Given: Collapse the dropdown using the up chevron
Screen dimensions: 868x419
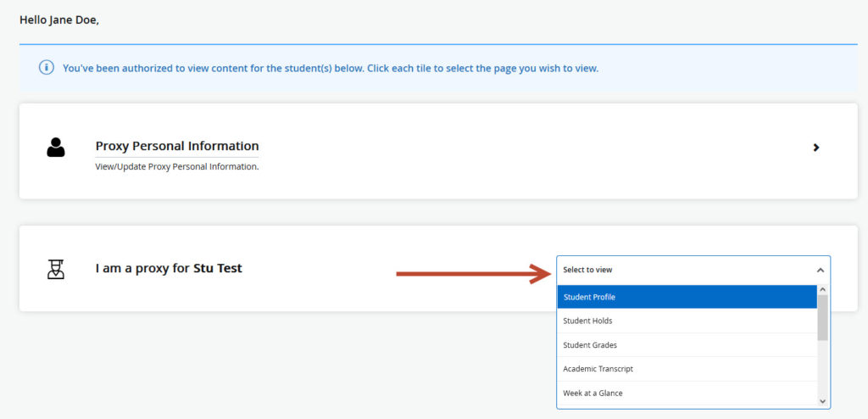Looking at the screenshot, I should [821, 270].
